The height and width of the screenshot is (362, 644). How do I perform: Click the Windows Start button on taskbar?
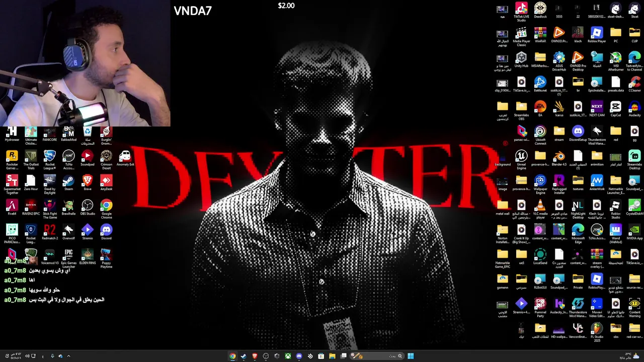411,356
